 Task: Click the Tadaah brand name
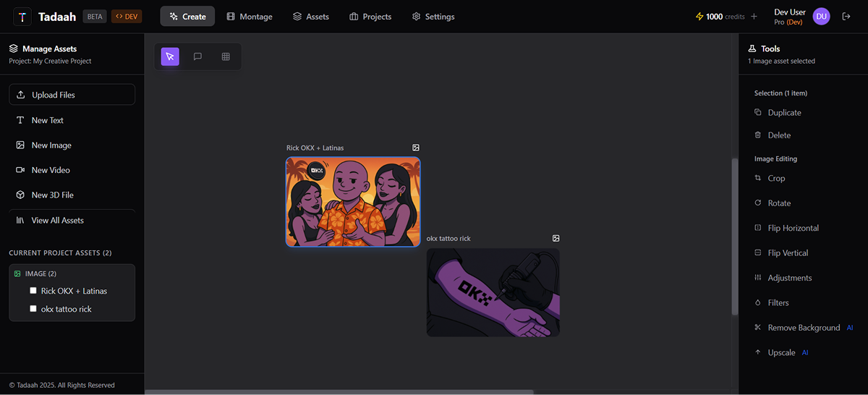[x=58, y=17]
